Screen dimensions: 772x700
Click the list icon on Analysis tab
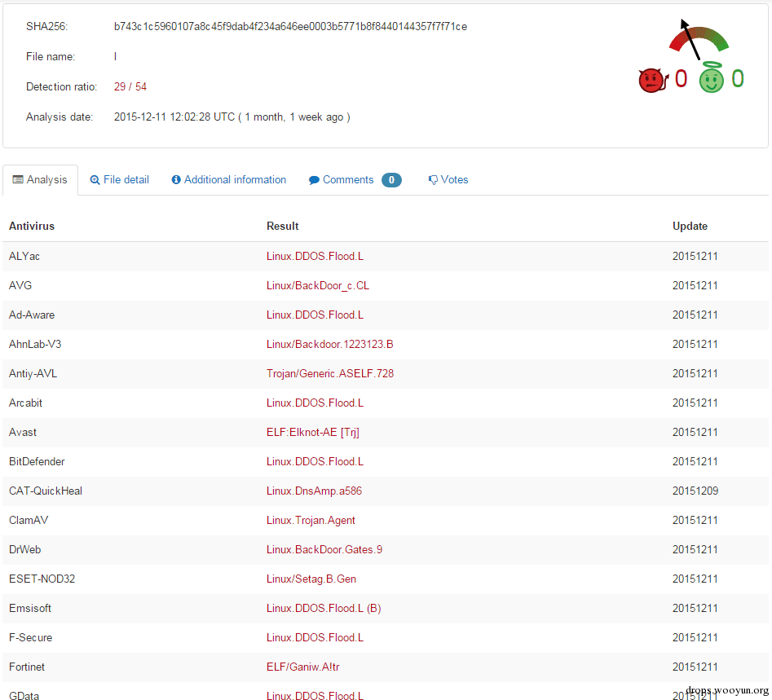pyautogui.click(x=18, y=180)
